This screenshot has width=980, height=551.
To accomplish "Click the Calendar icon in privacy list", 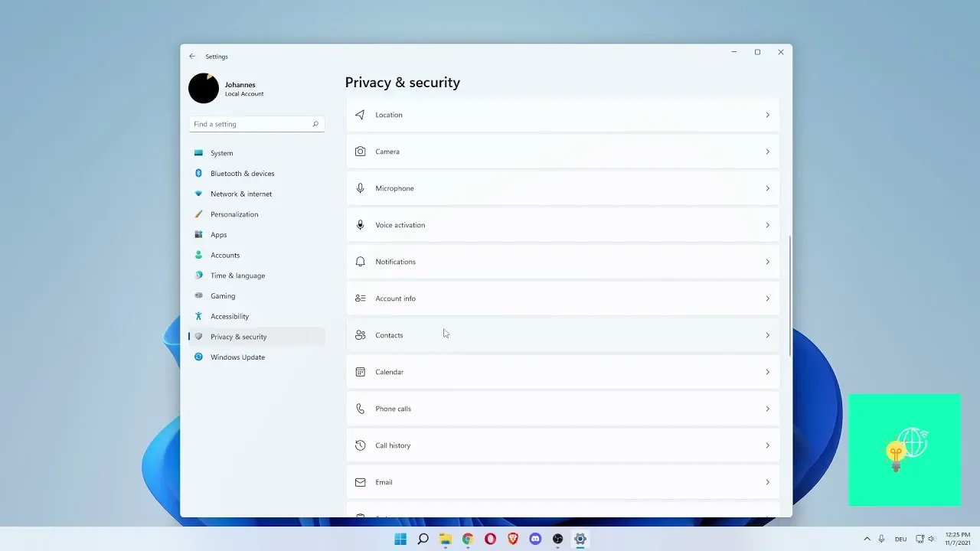I will (360, 372).
